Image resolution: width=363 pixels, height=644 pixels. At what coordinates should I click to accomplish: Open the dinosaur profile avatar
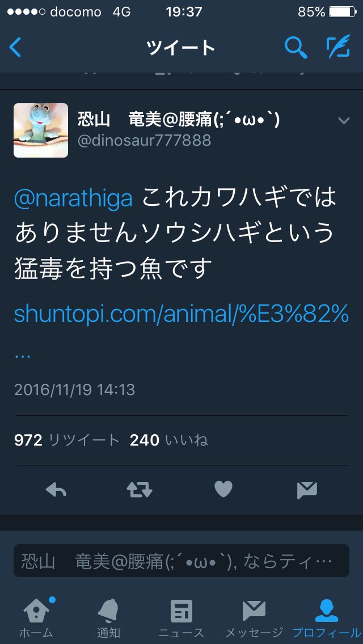(41, 130)
